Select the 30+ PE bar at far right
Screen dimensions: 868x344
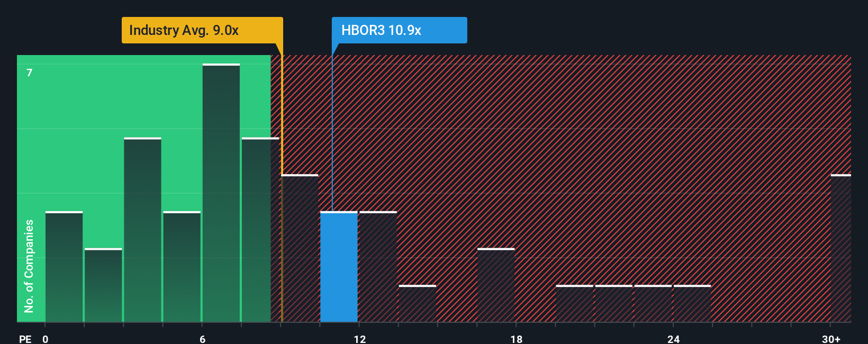841,248
